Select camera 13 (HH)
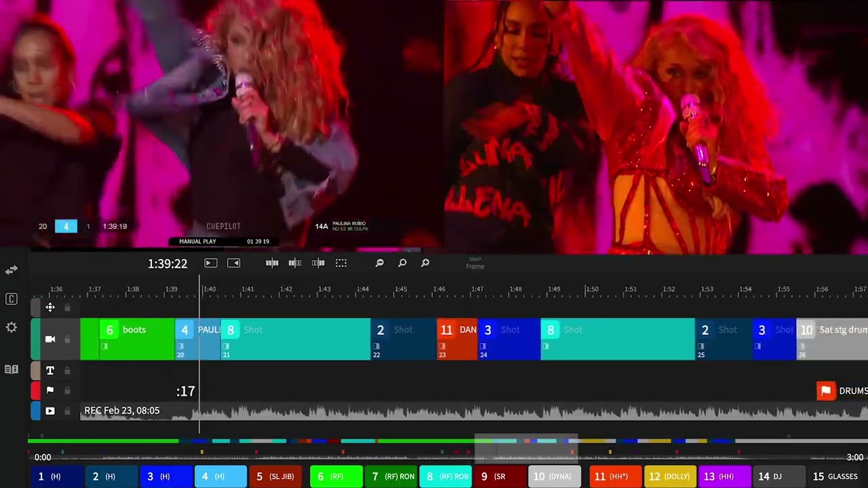This screenshot has width=868, height=488. 725,476
